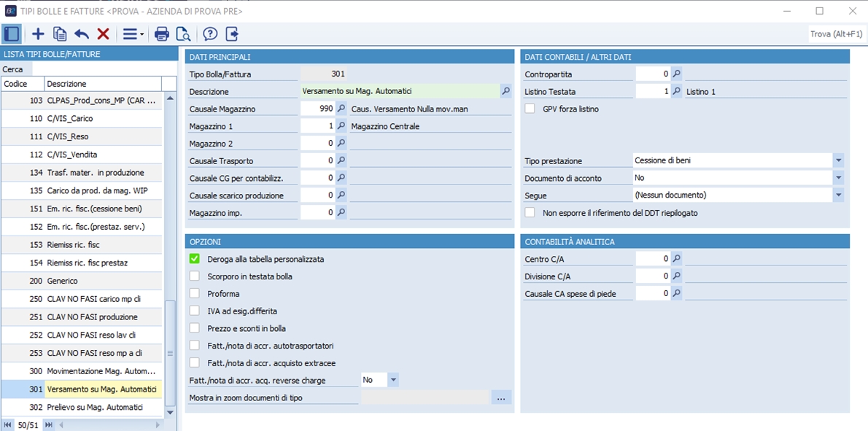Viewport: 868px width, 431px height.
Task: Open lookup for Magazzino imp.
Action: click(341, 212)
